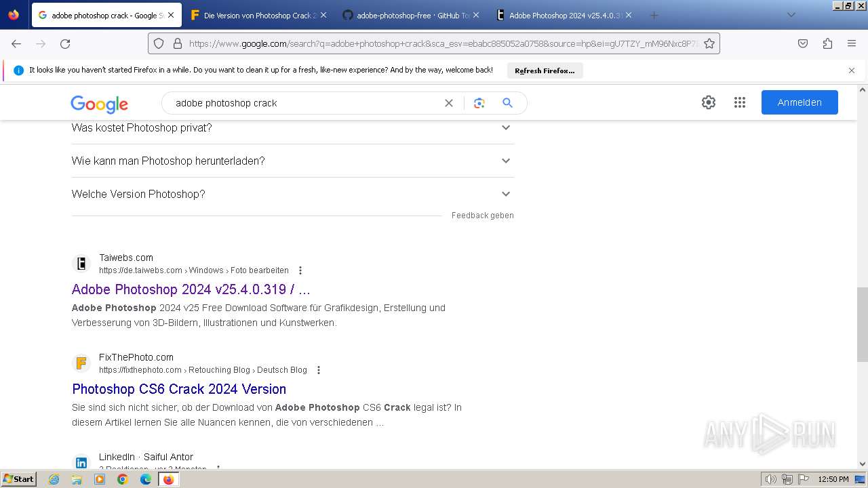Open 'Photoshop CS6 Crack 2024 Version' link
The height and width of the screenshot is (488, 868).
(179, 389)
